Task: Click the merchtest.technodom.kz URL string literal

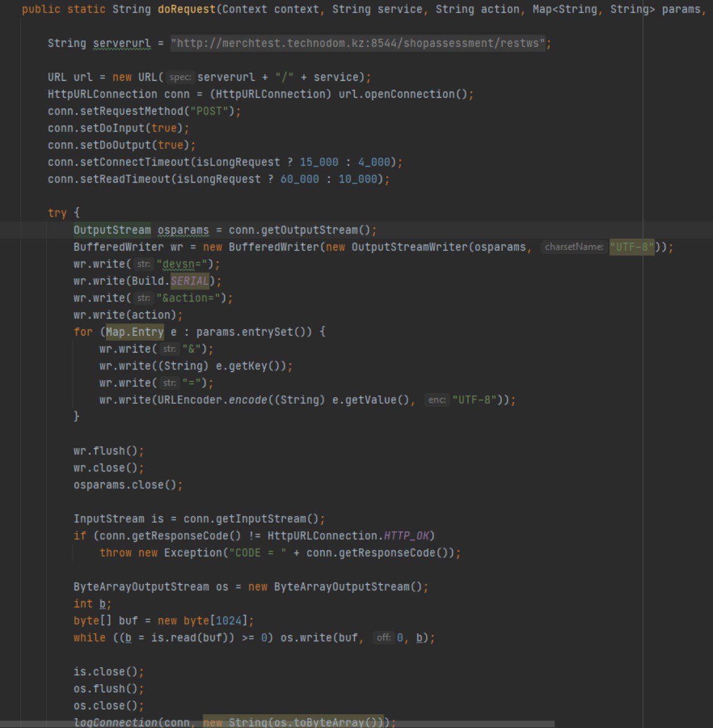Action: pos(358,43)
